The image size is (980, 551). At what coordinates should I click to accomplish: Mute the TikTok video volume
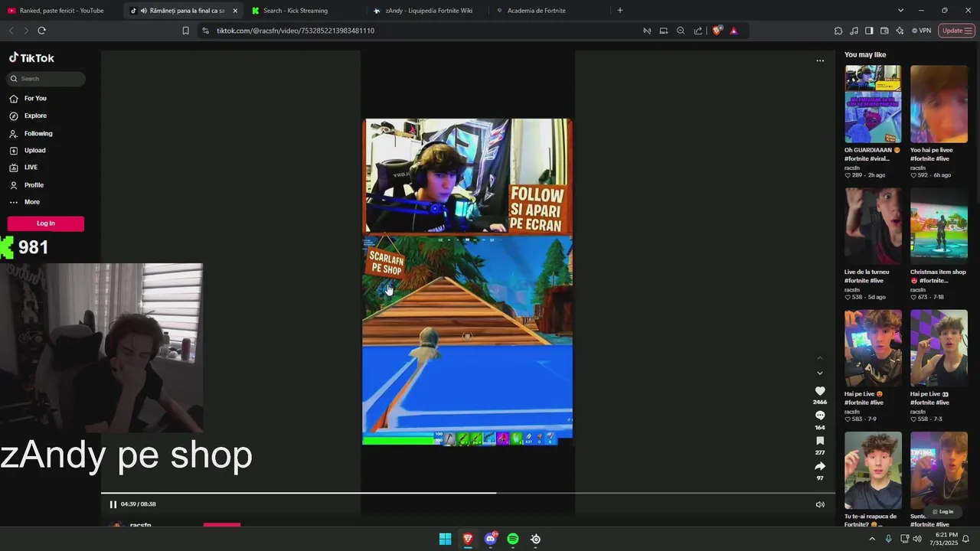tap(820, 504)
